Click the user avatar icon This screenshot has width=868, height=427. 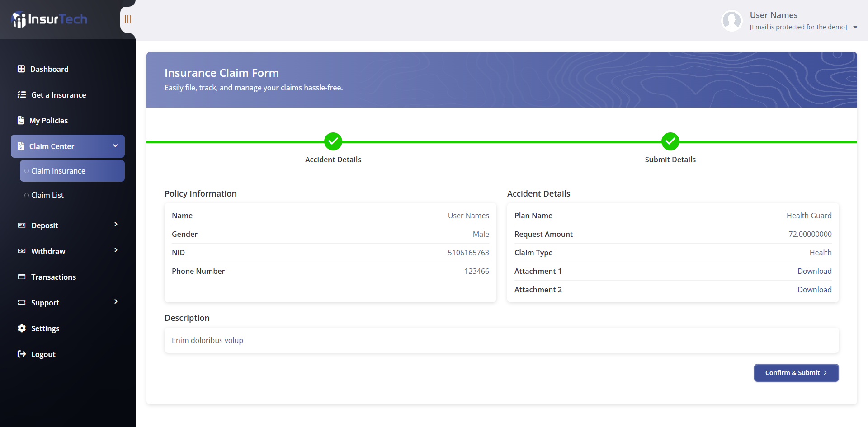[x=732, y=21]
